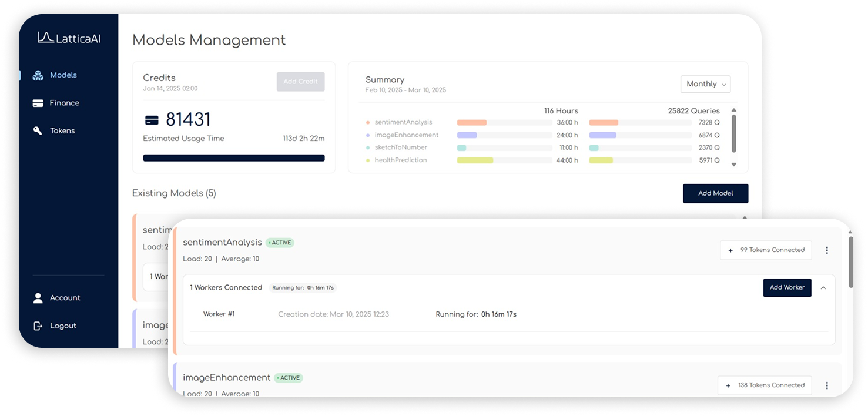Screen dimensions: 868x416
Task: Click the Account person icon
Action: pos(38,298)
